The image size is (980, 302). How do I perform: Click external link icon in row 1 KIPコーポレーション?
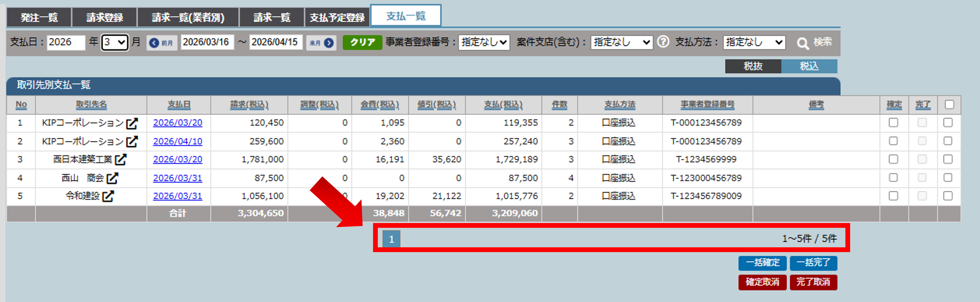pyautogui.click(x=132, y=123)
